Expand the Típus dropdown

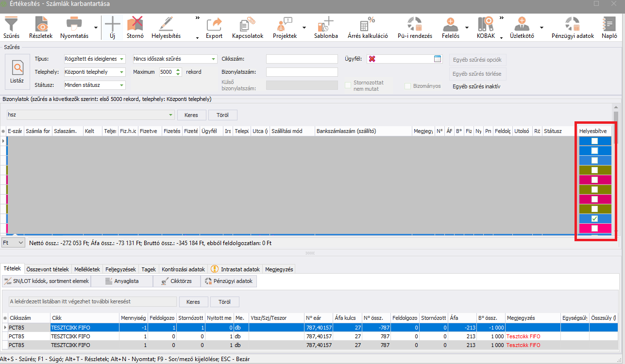121,59
